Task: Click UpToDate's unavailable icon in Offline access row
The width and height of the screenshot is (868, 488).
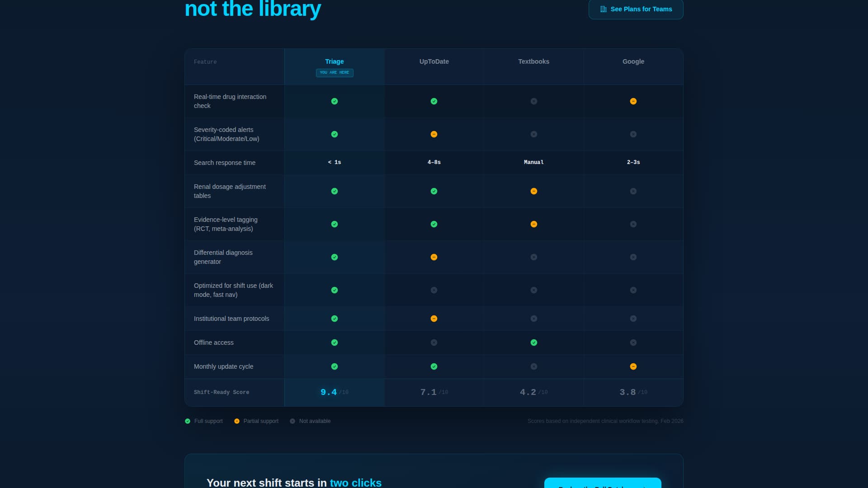Action: pyautogui.click(x=434, y=343)
